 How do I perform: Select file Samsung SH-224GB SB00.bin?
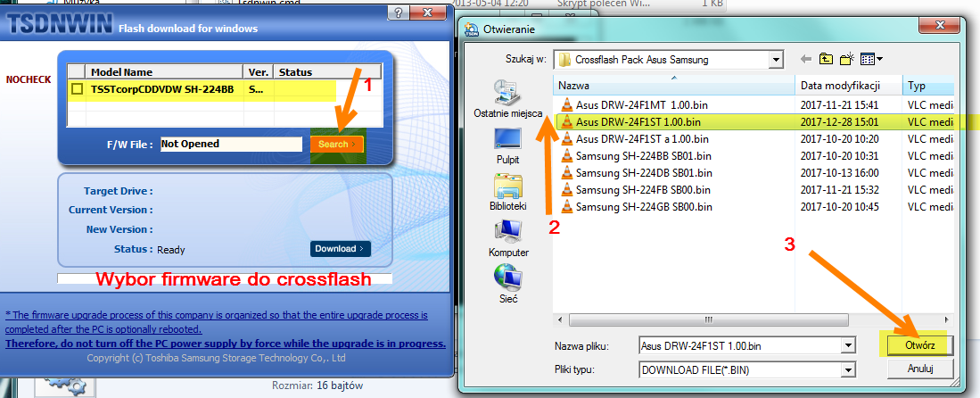[x=644, y=206]
